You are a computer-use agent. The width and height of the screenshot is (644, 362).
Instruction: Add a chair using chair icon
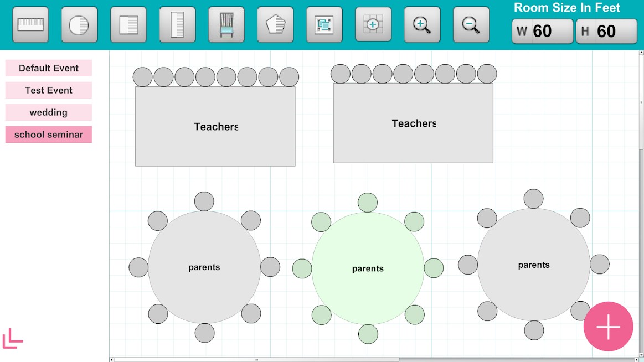[226, 25]
